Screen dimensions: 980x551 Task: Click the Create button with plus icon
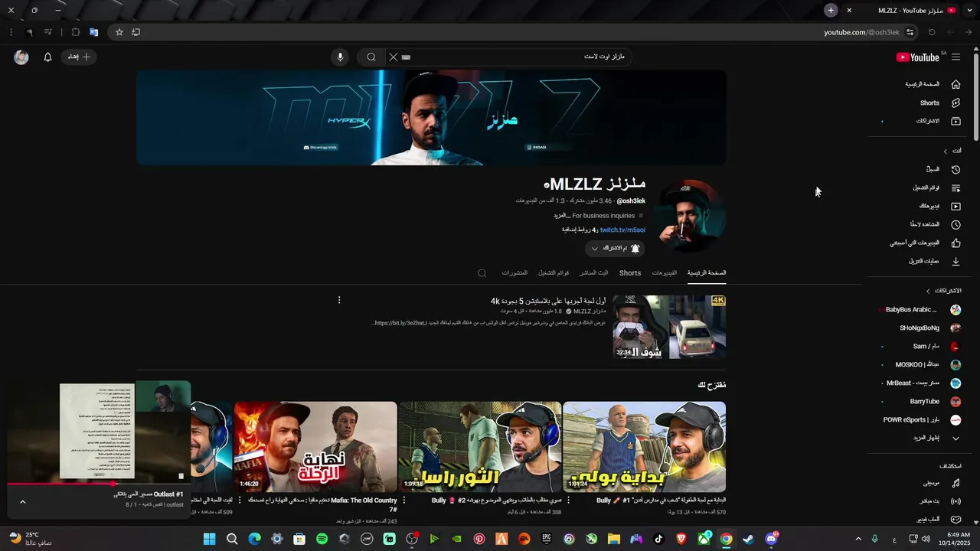(x=79, y=57)
